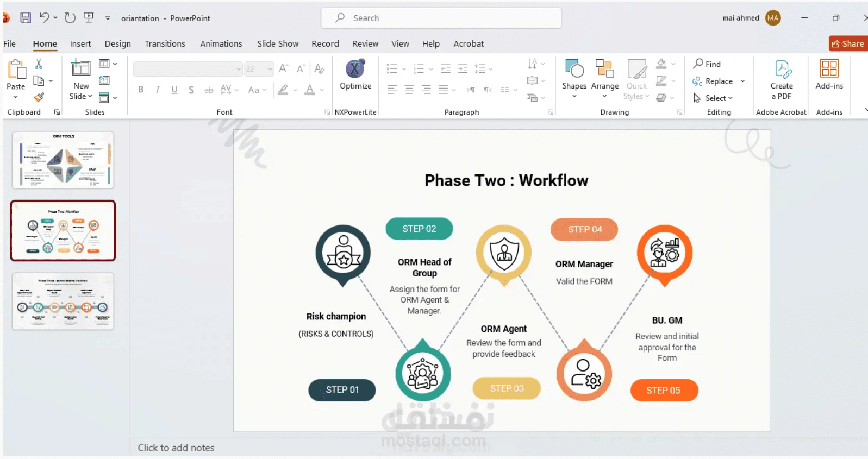Open the Clipboard pane launcher

point(57,112)
